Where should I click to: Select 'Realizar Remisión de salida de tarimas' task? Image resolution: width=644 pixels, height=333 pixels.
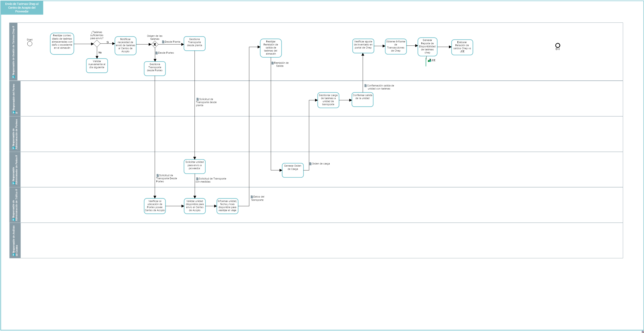271,48
